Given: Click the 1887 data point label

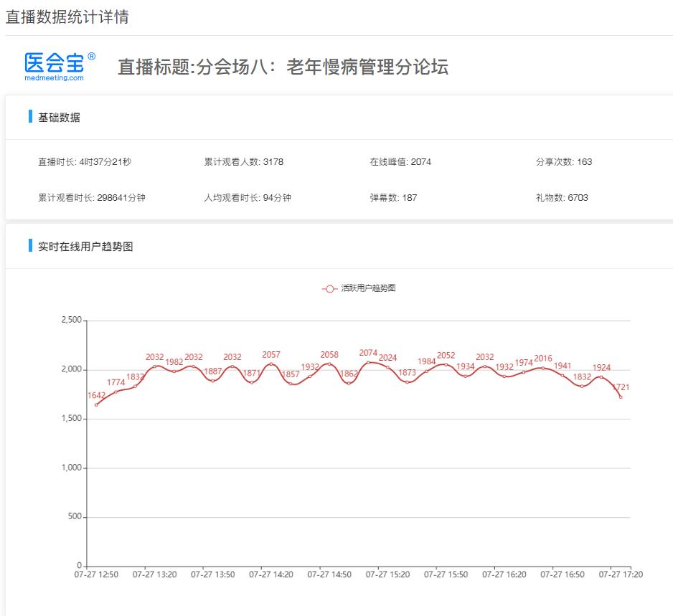Looking at the screenshot, I should click(x=213, y=371).
